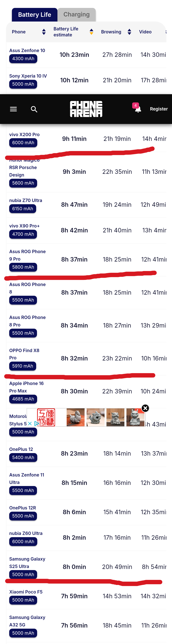Image resolution: width=172 pixels, height=644 pixels.
Task: Select the Battery Life tab
Action: click(x=35, y=15)
